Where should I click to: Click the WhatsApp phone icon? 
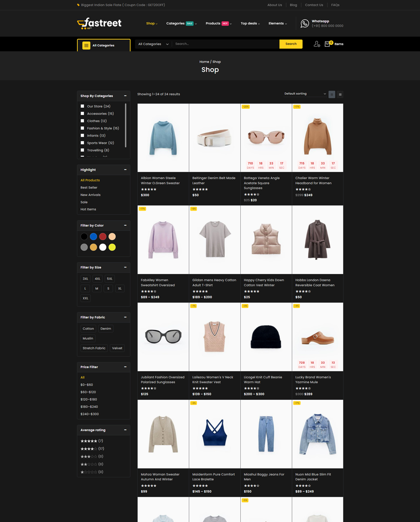click(x=305, y=23)
